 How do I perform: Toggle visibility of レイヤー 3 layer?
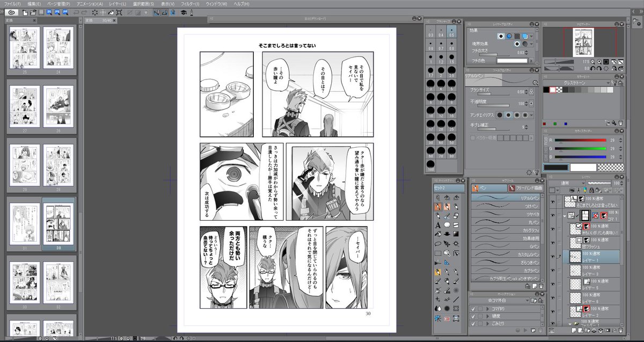point(553,271)
